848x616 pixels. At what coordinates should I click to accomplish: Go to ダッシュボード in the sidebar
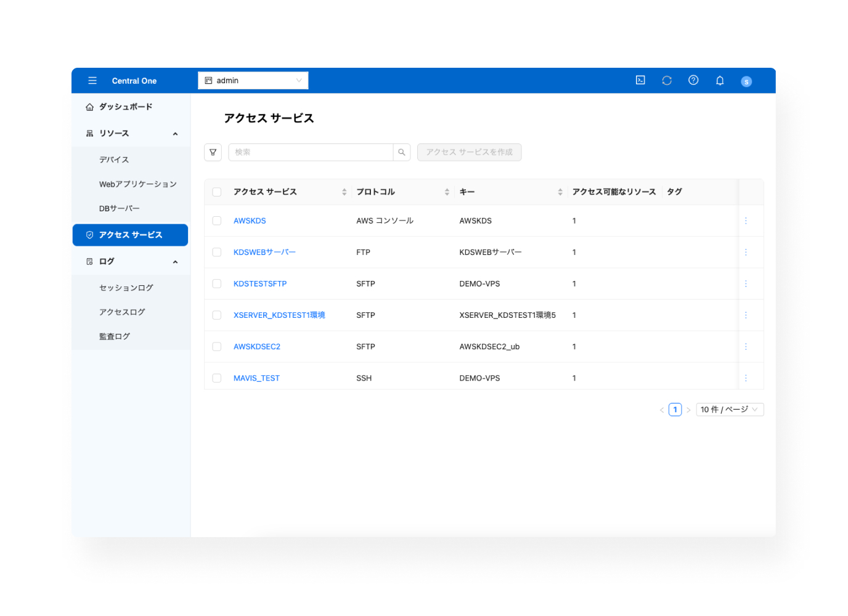click(125, 107)
